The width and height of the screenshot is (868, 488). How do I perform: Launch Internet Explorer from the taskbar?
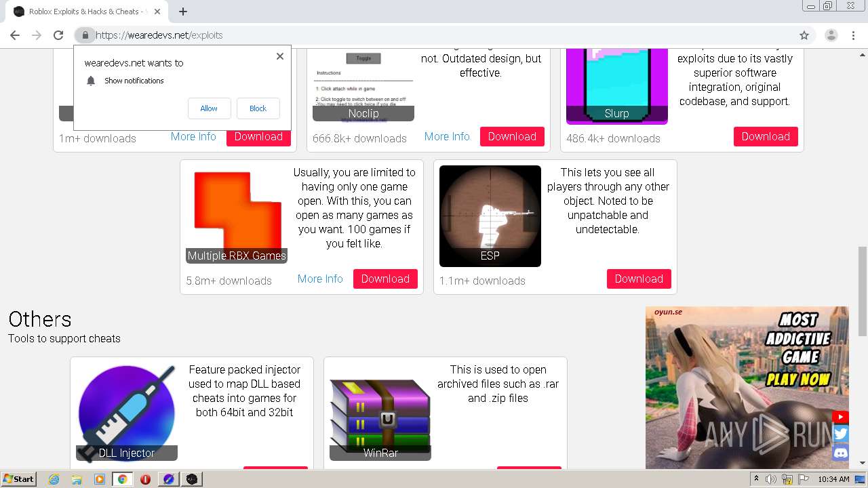54,479
